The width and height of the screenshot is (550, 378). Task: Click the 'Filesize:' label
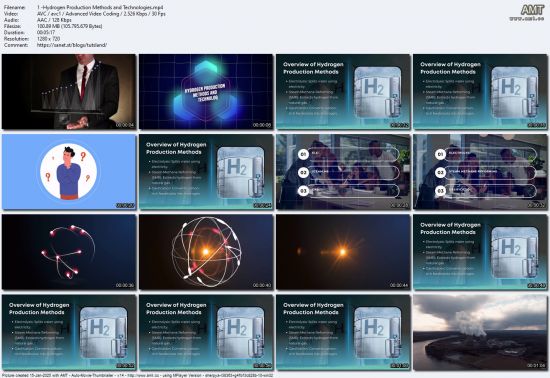click(13, 26)
